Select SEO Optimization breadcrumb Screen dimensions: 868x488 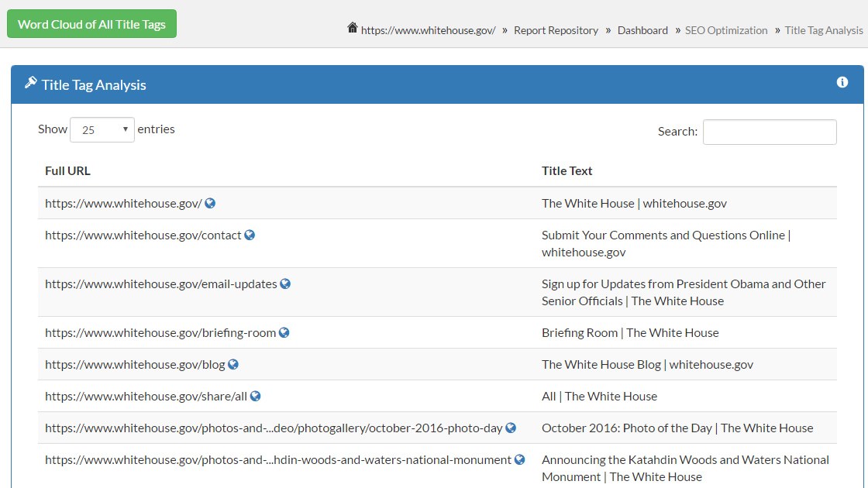click(x=726, y=30)
